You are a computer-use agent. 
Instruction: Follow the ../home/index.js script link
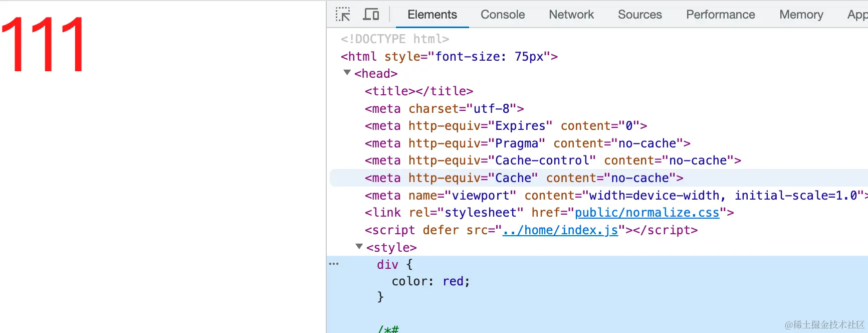(x=560, y=230)
